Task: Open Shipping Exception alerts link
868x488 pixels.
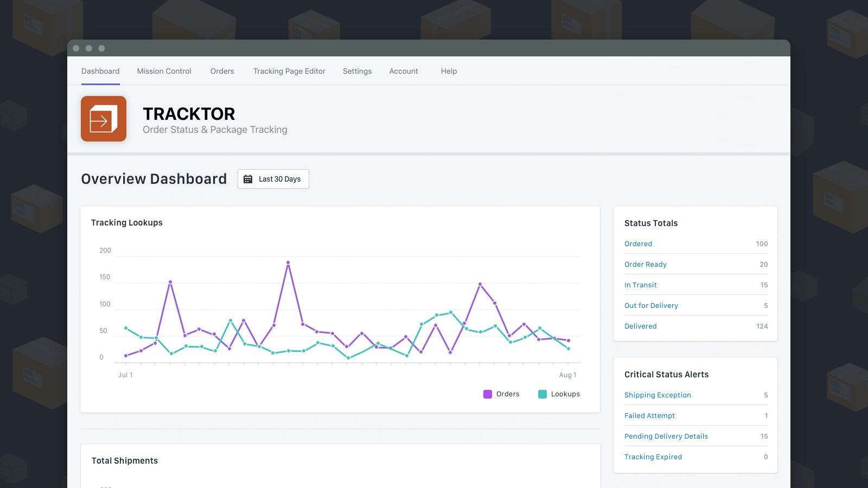Action: coord(658,395)
